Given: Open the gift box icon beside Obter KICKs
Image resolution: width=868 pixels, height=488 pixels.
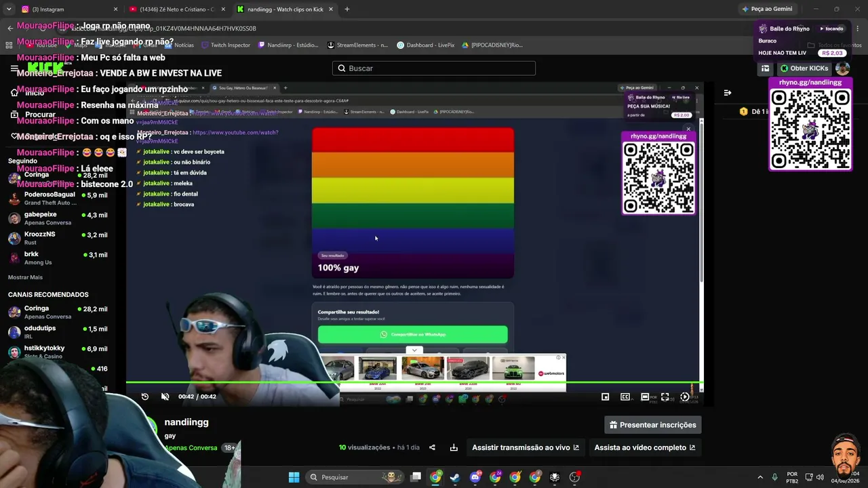Looking at the screenshot, I should point(766,68).
